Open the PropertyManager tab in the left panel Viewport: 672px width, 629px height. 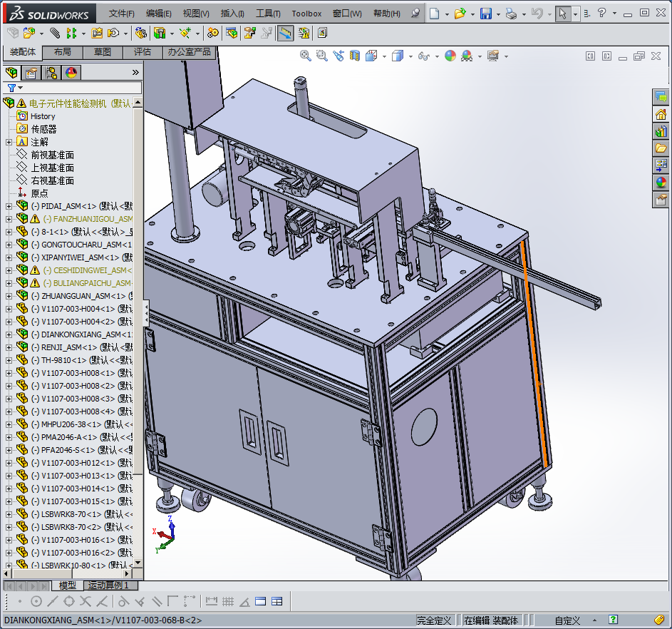pyautogui.click(x=31, y=72)
